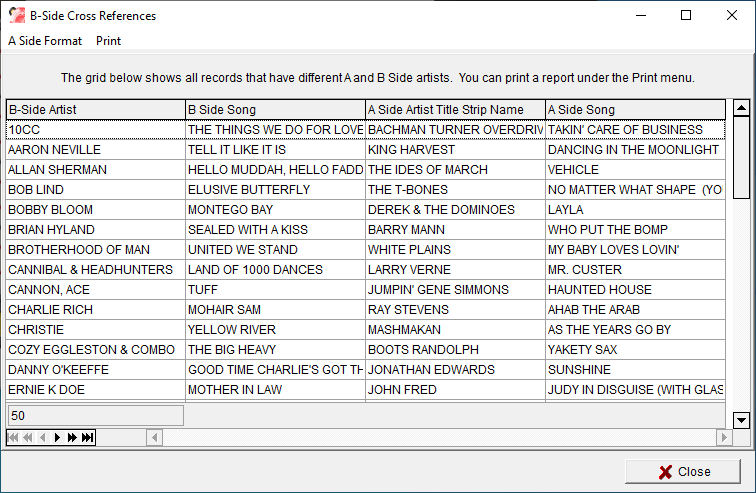The height and width of the screenshot is (493, 756).
Task: Jump back a page of records
Action: [28, 438]
